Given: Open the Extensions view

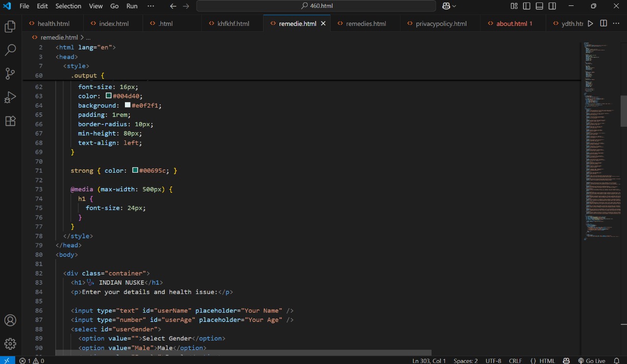Looking at the screenshot, I should tap(10, 121).
